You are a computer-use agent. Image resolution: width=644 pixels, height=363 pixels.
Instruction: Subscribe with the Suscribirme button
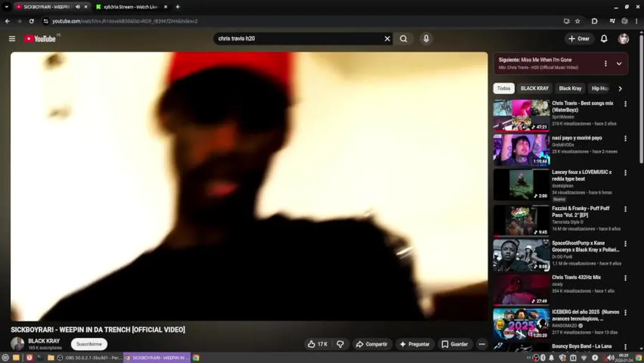[89, 344]
